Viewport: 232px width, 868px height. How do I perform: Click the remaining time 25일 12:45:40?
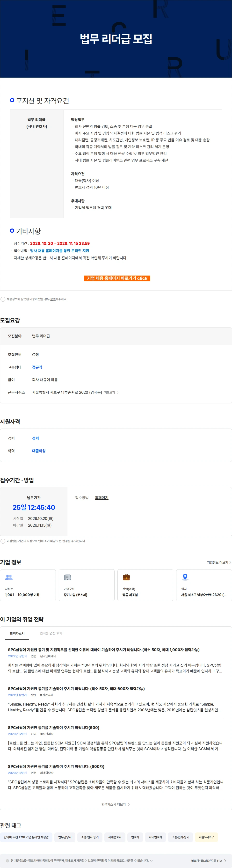[34, 507]
